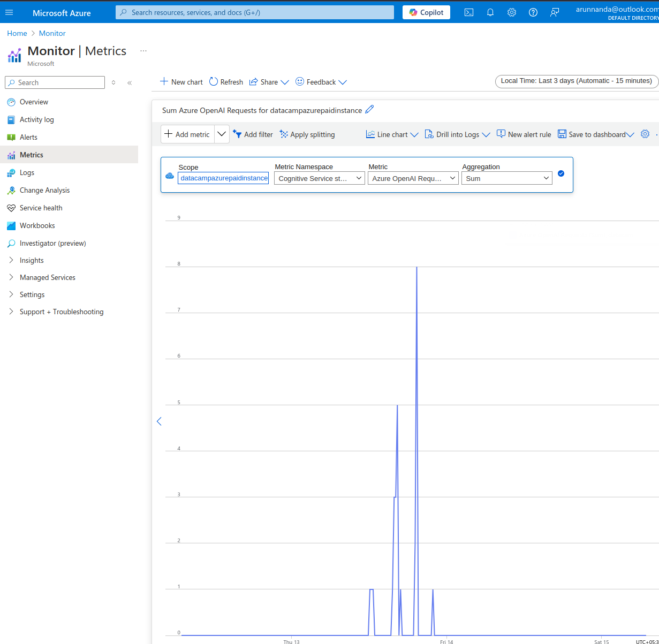Image resolution: width=659 pixels, height=644 pixels.
Task: Create a New alert rule
Action: point(524,134)
